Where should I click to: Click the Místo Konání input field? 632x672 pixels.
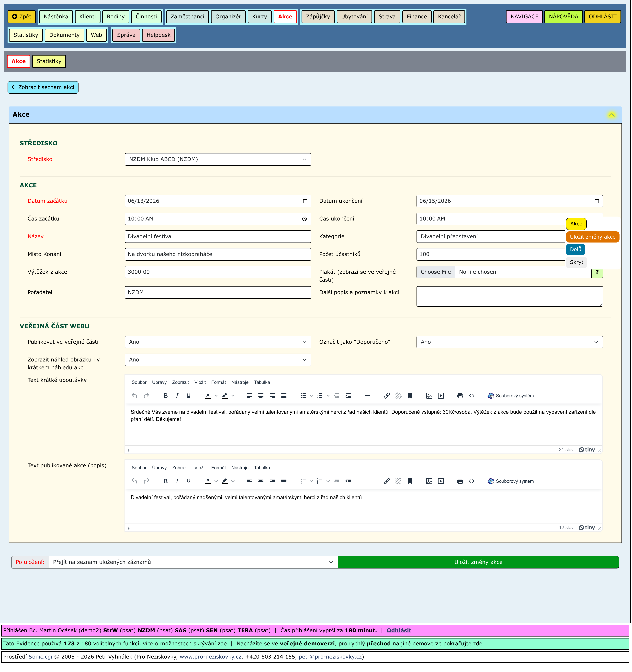(x=218, y=255)
